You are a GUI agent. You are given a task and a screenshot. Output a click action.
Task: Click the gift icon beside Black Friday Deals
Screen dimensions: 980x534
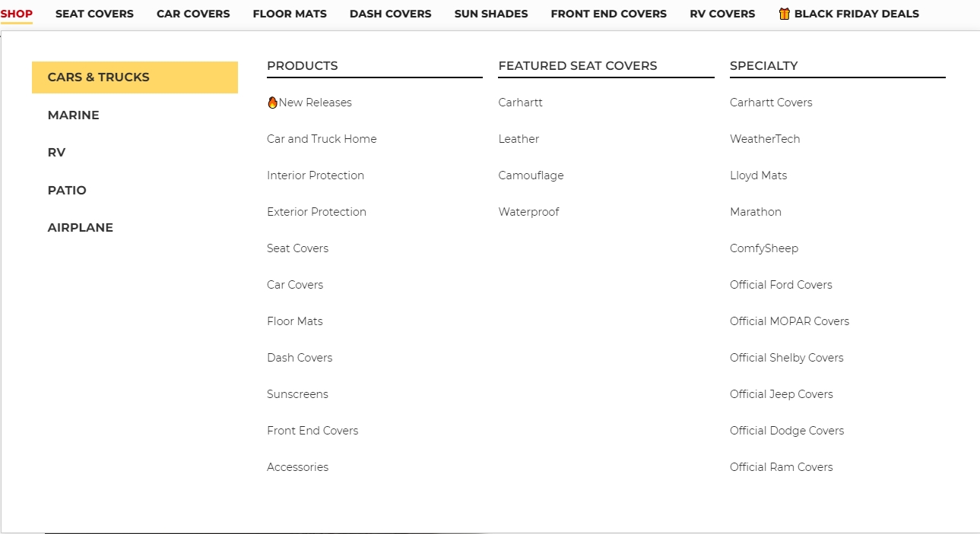(x=785, y=14)
